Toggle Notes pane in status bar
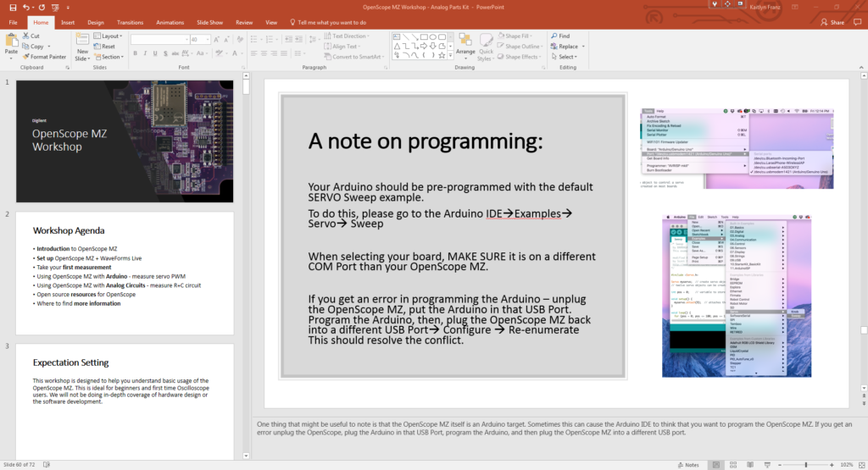868x470 pixels. point(688,465)
